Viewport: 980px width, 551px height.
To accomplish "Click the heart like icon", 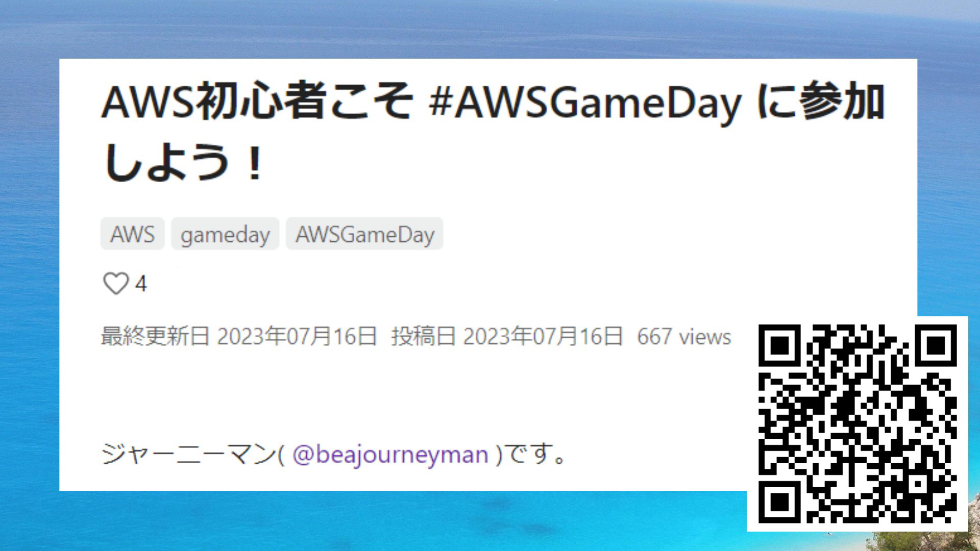I will click(116, 283).
